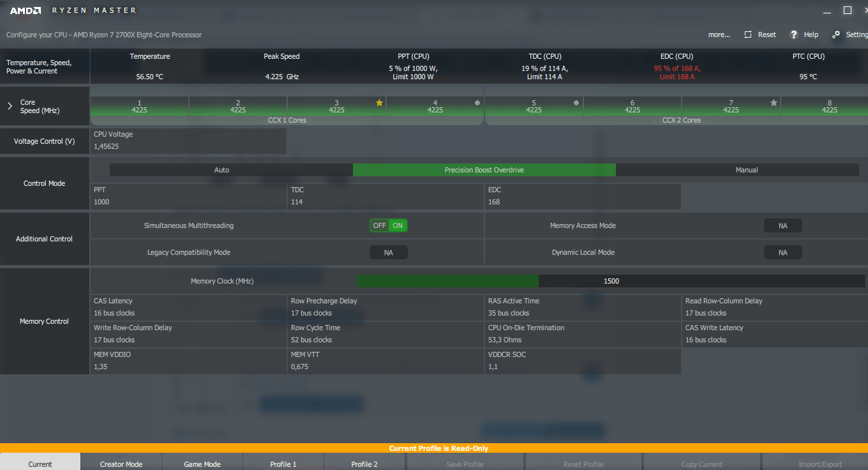Click the grey dot on core 5
This screenshot has width=868, height=470.
pyautogui.click(x=576, y=103)
